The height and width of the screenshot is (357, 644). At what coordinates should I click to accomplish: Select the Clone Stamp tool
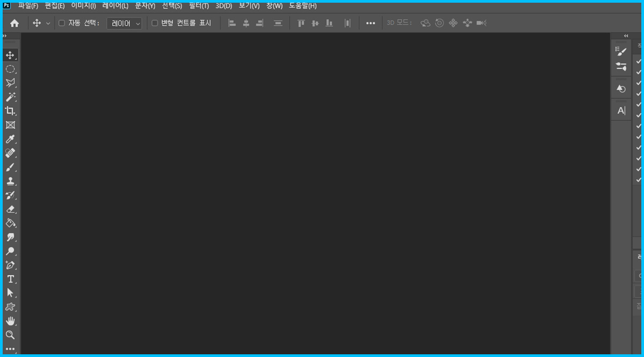(x=10, y=181)
